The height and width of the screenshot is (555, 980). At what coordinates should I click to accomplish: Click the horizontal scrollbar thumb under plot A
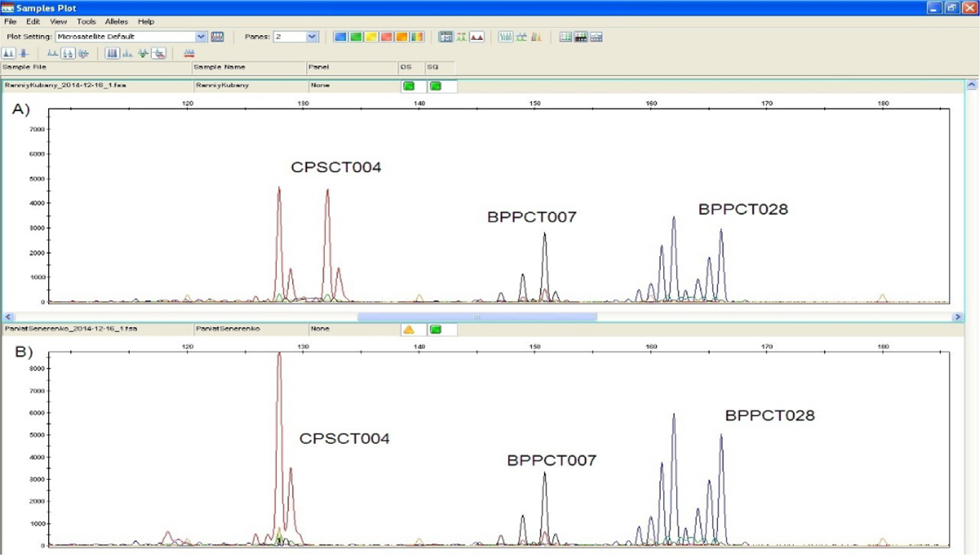tap(477, 317)
